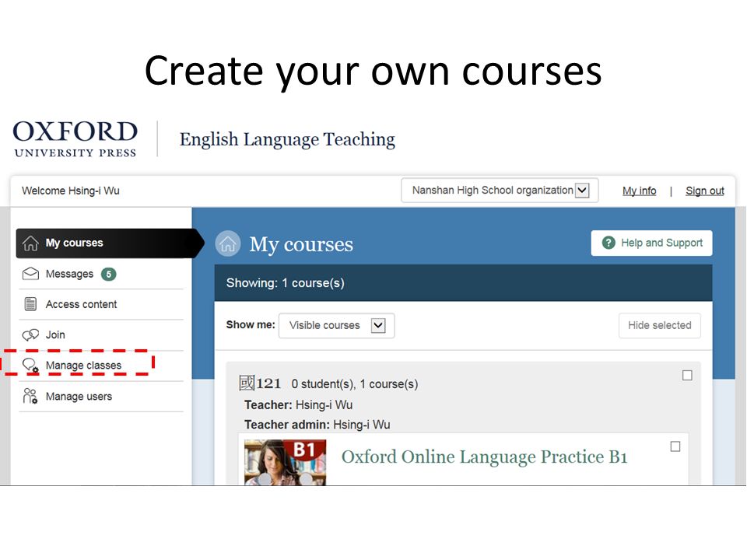Image resolution: width=747 pixels, height=560 pixels.
Task: Click the speech bubbles icon next to Join
Action: (30, 334)
